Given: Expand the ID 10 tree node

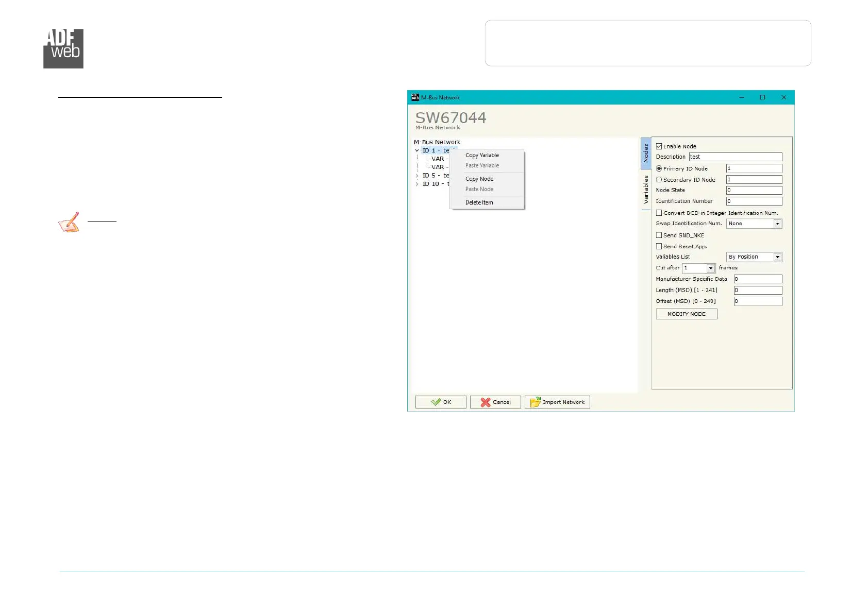Looking at the screenshot, I should 417,184.
